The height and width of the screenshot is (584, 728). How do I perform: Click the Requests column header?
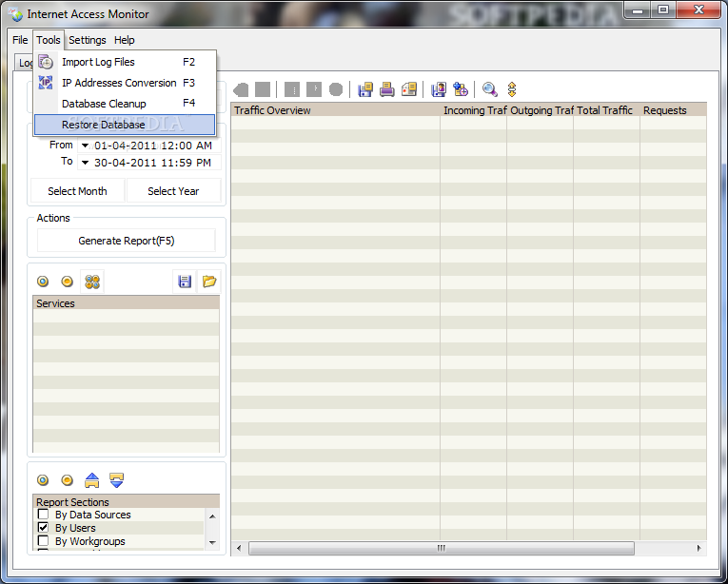pos(673,110)
